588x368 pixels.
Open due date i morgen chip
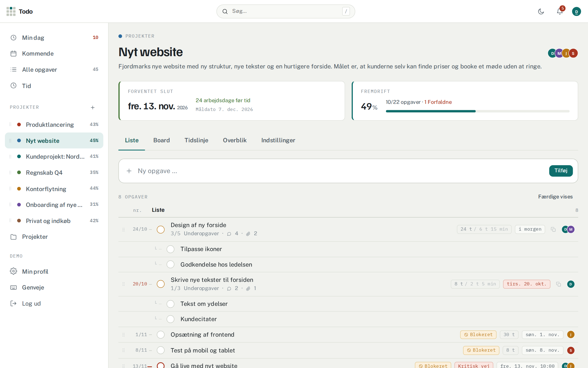(530, 229)
